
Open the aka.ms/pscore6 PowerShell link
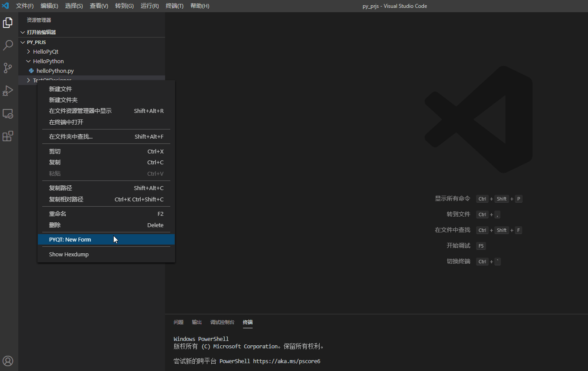pyautogui.click(x=287, y=361)
